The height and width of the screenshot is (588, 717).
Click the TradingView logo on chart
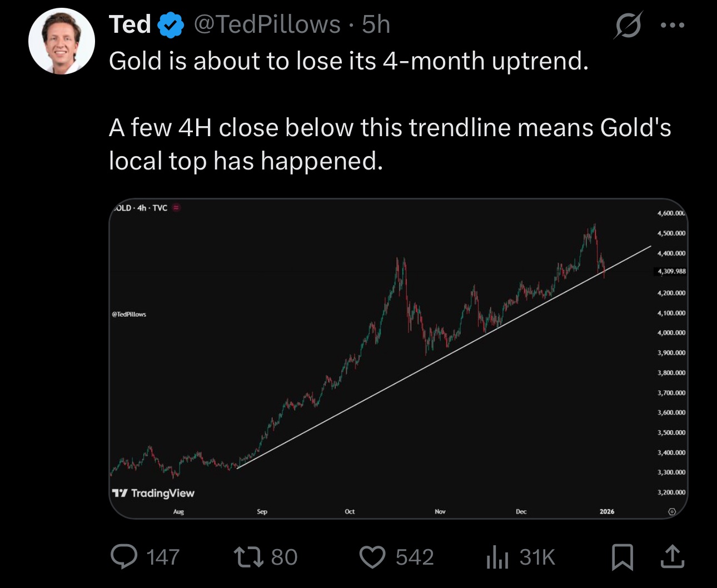[153, 493]
